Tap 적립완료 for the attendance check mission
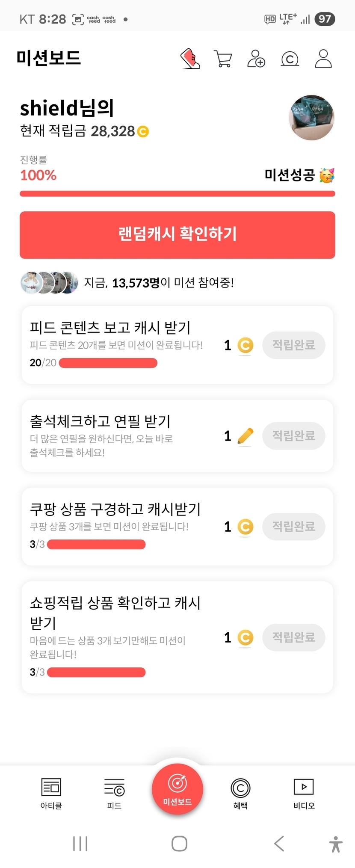The height and width of the screenshot is (868, 355). click(294, 436)
